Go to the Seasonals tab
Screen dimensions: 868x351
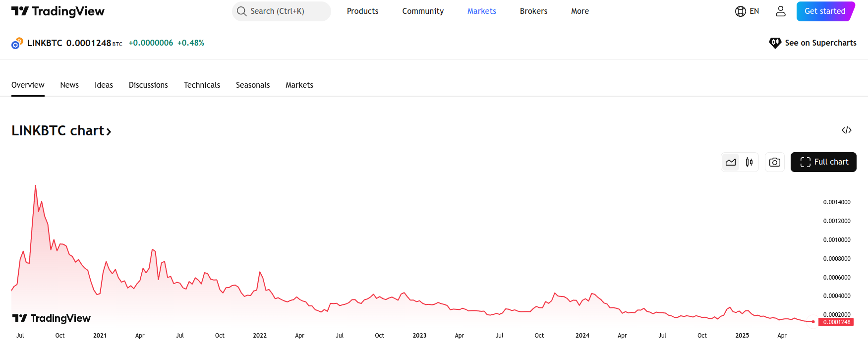tap(253, 85)
